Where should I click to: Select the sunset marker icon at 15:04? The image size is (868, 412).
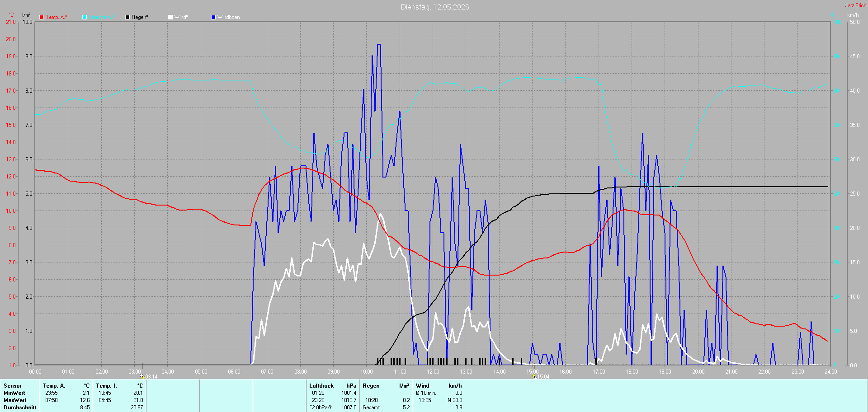[534, 376]
